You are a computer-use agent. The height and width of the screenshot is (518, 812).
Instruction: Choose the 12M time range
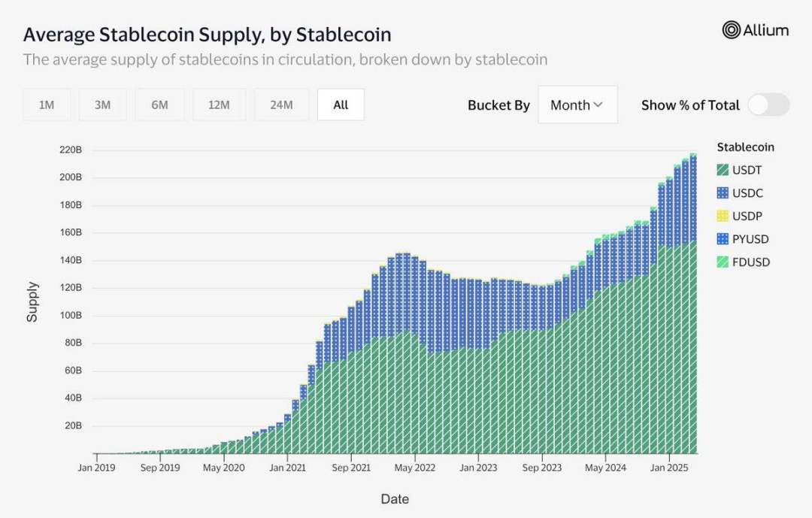tap(219, 105)
